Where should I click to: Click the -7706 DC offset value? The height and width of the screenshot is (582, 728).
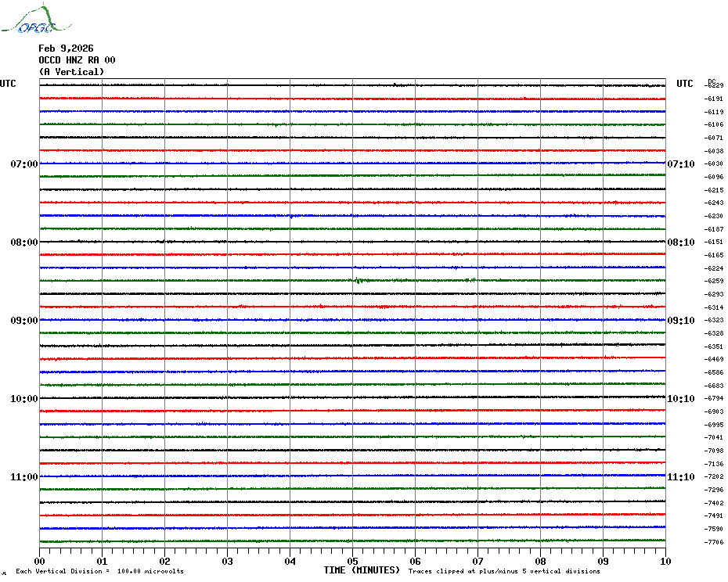tap(715, 542)
